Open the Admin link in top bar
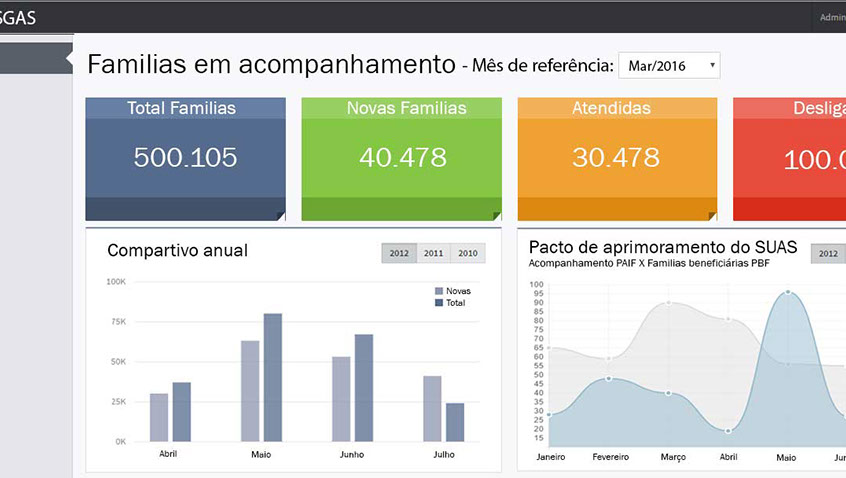 point(832,17)
